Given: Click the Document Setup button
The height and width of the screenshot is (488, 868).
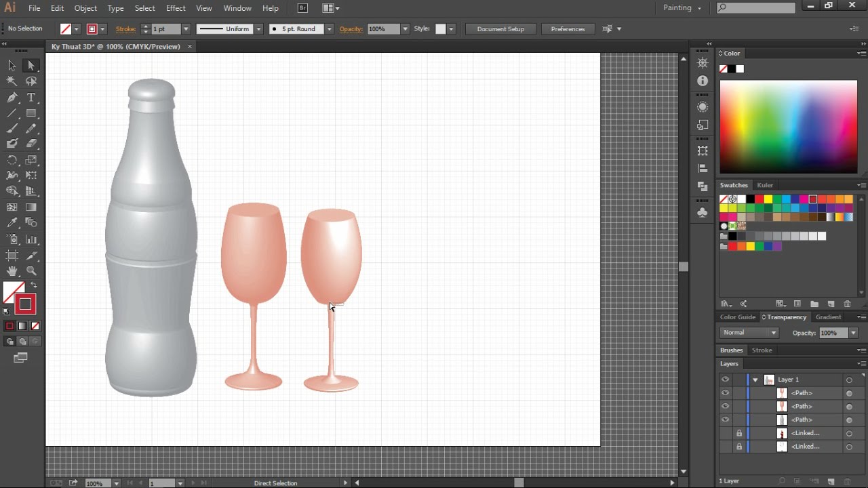Looking at the screenshot, I should click(x=500, y=29).
